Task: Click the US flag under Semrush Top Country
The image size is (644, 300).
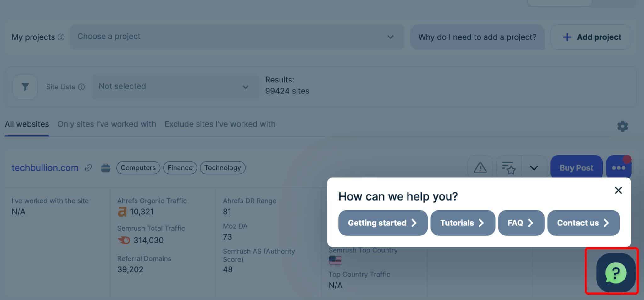Action: [x=335, y=260]
